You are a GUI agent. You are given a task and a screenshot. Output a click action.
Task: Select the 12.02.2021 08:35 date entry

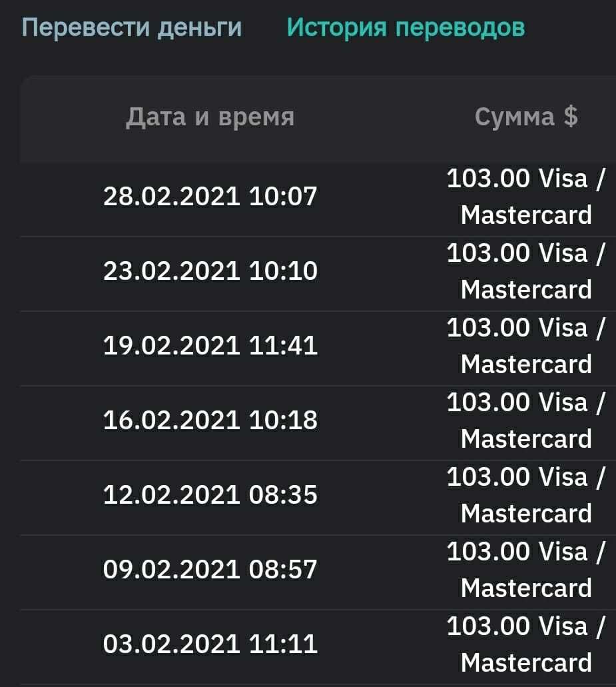coord(210,495)
